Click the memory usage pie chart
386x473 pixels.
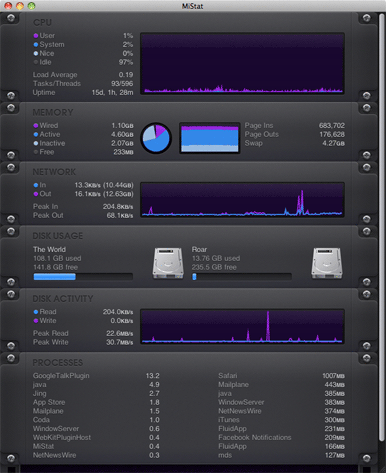[x=156, y=138]
